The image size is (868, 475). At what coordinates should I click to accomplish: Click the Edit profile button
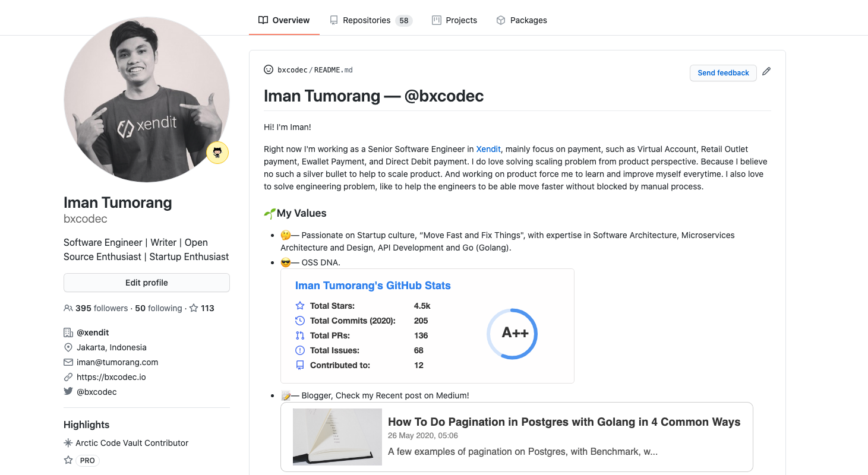146,282
